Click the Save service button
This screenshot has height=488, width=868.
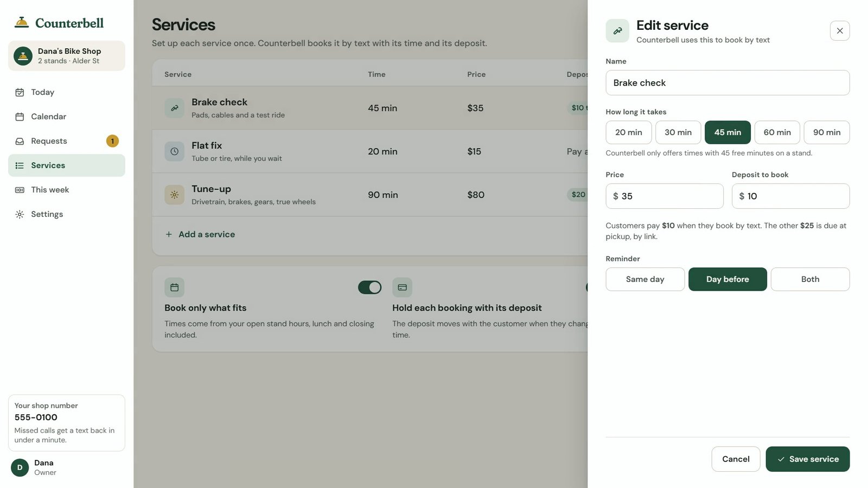click(808, 459)
